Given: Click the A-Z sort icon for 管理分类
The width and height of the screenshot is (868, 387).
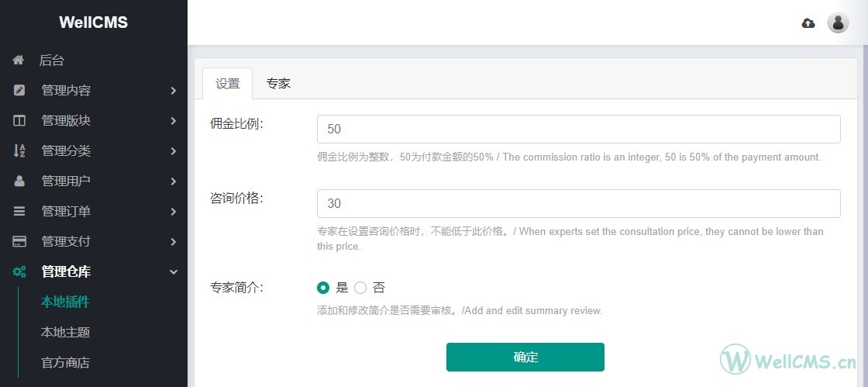Looking at the screenshot, I should (x=19, y=150).
